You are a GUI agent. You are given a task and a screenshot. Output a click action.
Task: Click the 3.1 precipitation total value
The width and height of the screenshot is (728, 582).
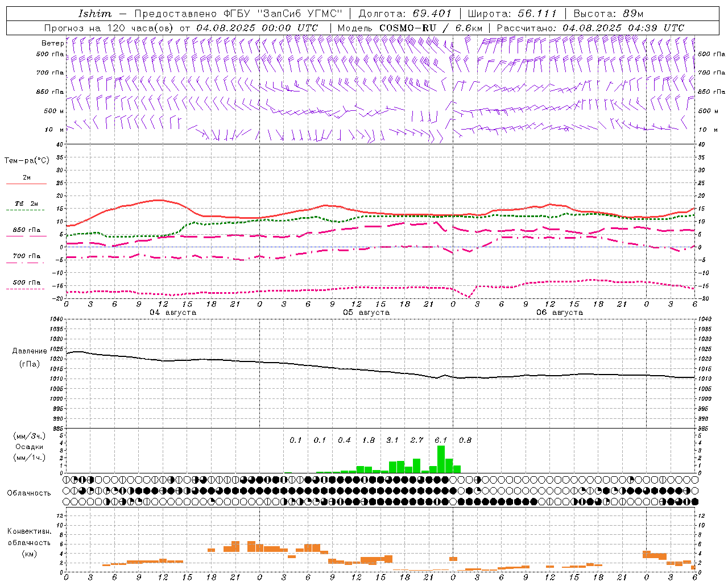click(392, 440)
